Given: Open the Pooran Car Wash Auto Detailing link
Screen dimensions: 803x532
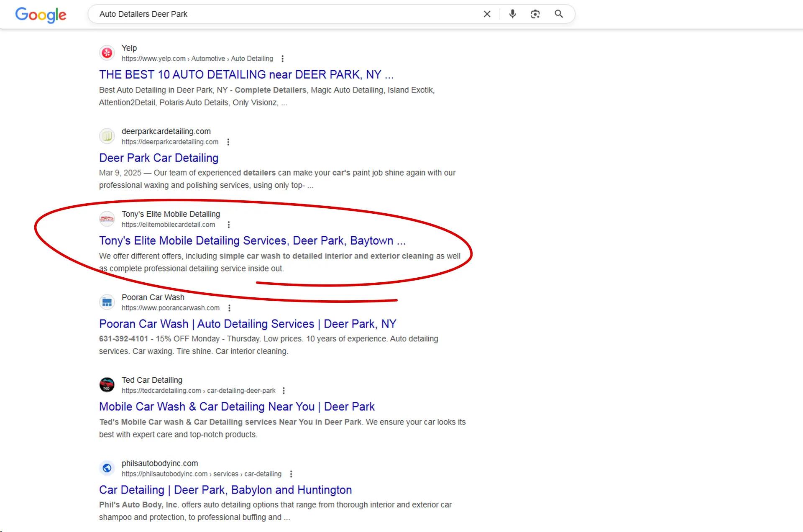Looking at the screenshot, I should point(247,324).
